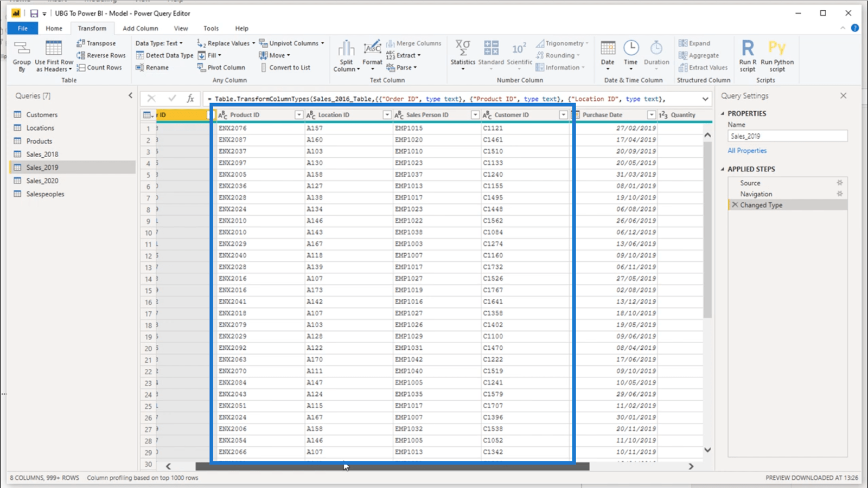Count rows in the table

99,68
